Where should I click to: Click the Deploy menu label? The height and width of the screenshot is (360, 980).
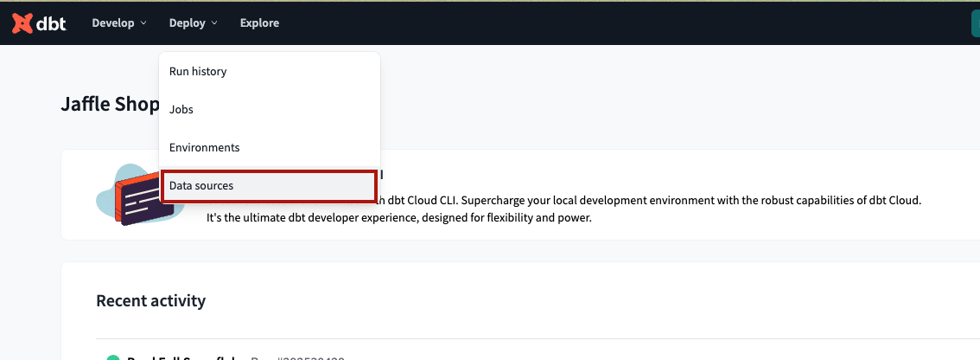point(187,23)
